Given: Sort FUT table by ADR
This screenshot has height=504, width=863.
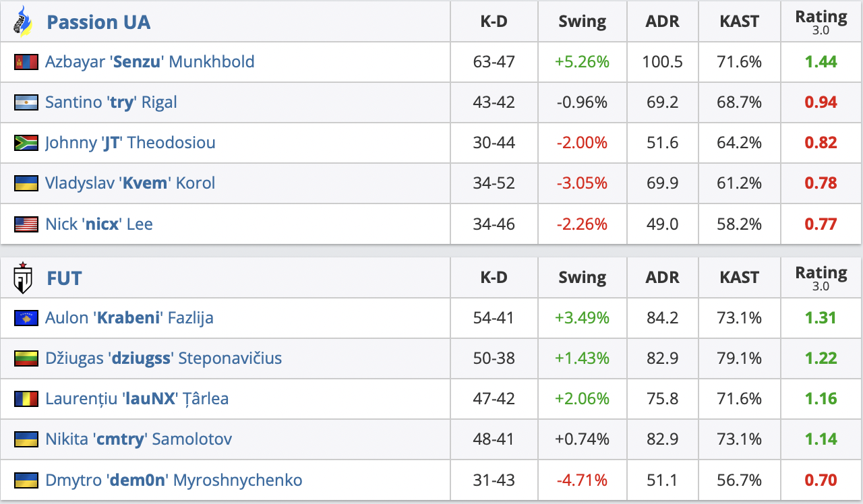Looking at the screenshot, I should pyautogui.click(x=662, y=278).
